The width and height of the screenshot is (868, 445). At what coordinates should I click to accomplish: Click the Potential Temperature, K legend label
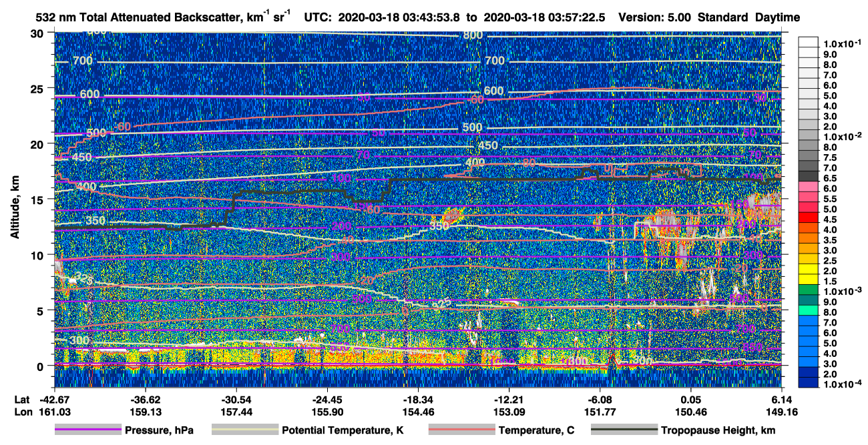pyautogui.click(x=343, y=430)
